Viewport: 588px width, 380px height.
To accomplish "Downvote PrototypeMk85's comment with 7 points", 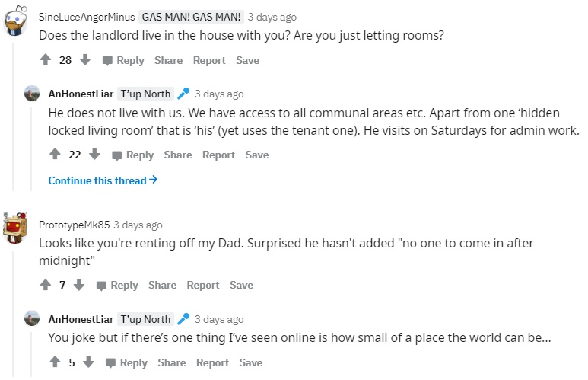I will point(79,286).
